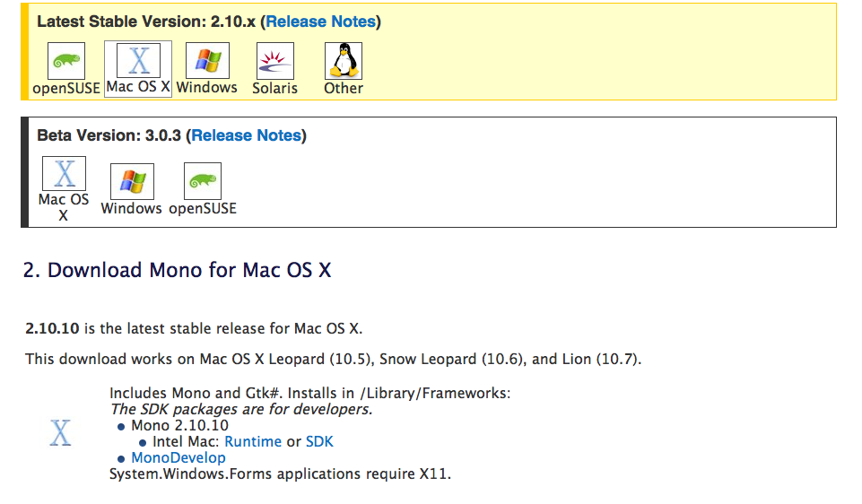
Task: Click the bold '2.10.10' version text
Action: (x=52, y=328)
